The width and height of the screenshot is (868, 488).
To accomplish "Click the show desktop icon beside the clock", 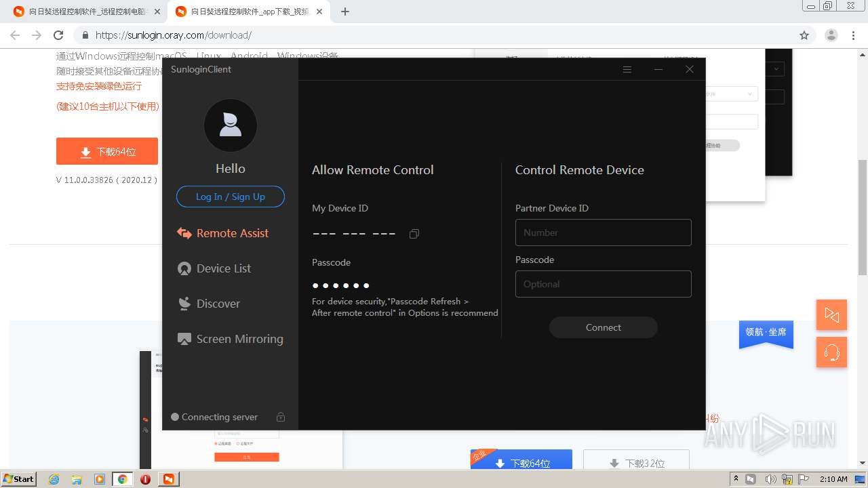I will click(x=860, y=479).
